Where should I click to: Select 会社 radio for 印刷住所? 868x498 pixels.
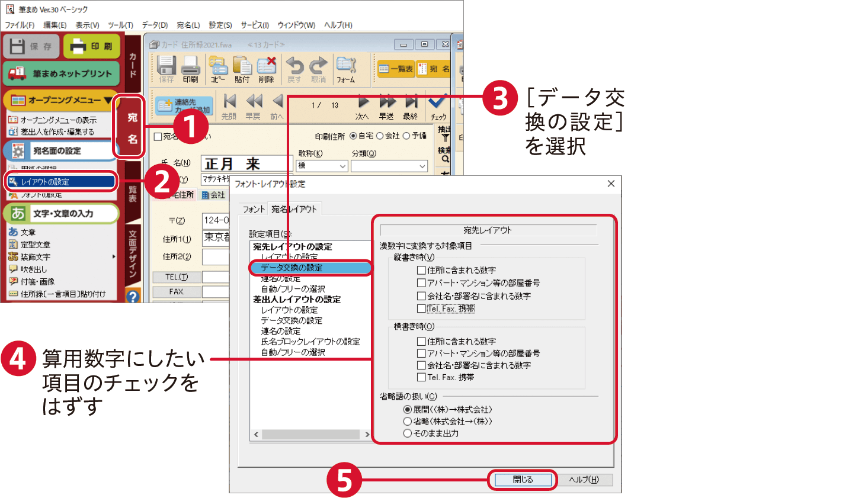[380, 136]
